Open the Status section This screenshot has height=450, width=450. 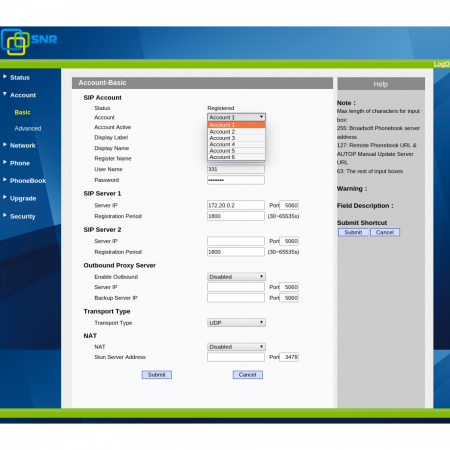(x=20, y=78)
